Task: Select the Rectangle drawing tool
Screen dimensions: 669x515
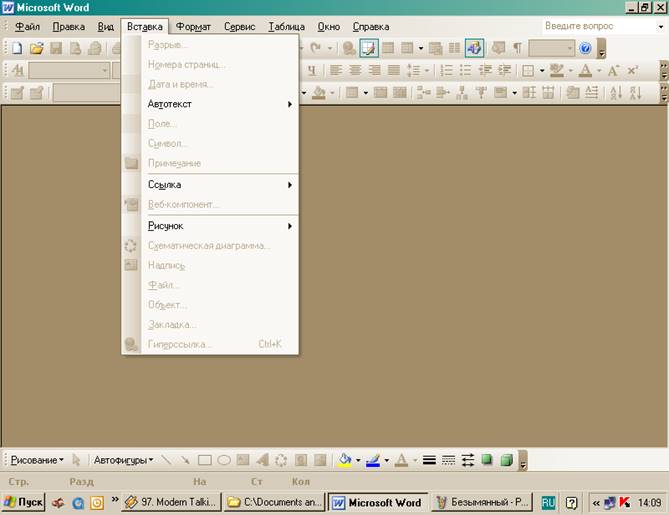Action: pos(204,461)
